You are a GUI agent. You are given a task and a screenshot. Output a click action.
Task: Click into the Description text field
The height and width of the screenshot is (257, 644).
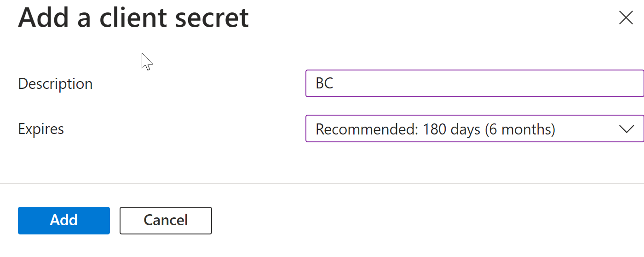coord(474,83)
